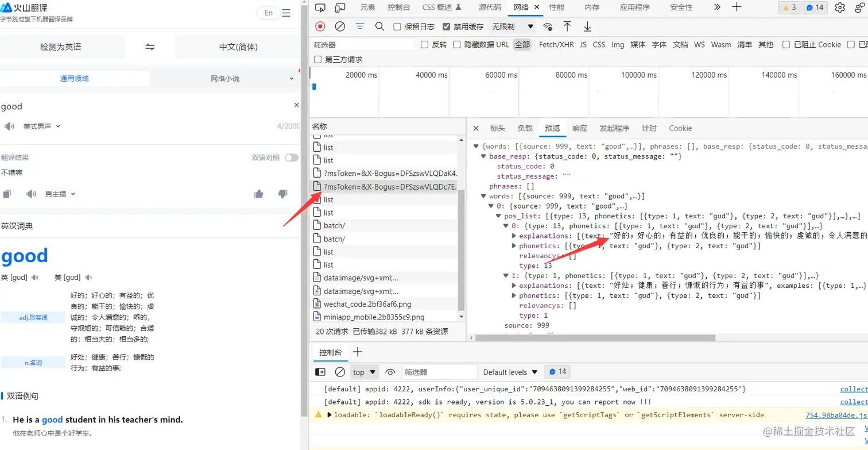The width and height of the screenshot is (868, 450).
Task: Open network conditions wifi icon
Action: click(548, 26)
